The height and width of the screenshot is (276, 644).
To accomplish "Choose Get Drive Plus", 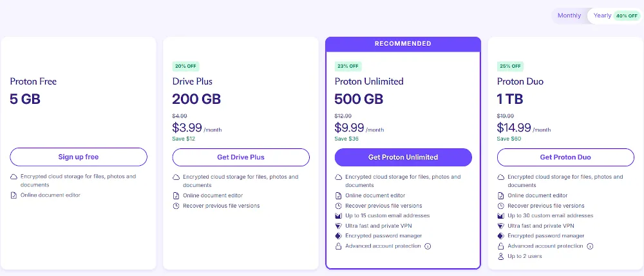I will pyautogui.click(x=241, y=157).
